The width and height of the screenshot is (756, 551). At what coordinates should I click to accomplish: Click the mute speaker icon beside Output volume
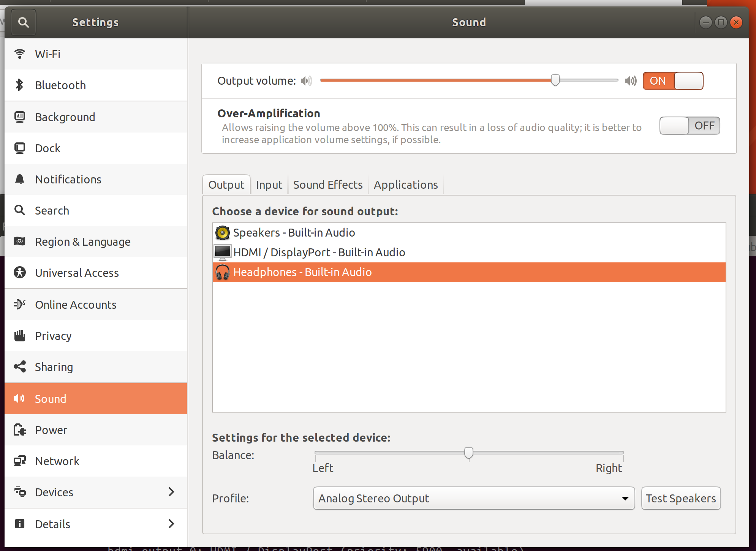click(306, 81)
